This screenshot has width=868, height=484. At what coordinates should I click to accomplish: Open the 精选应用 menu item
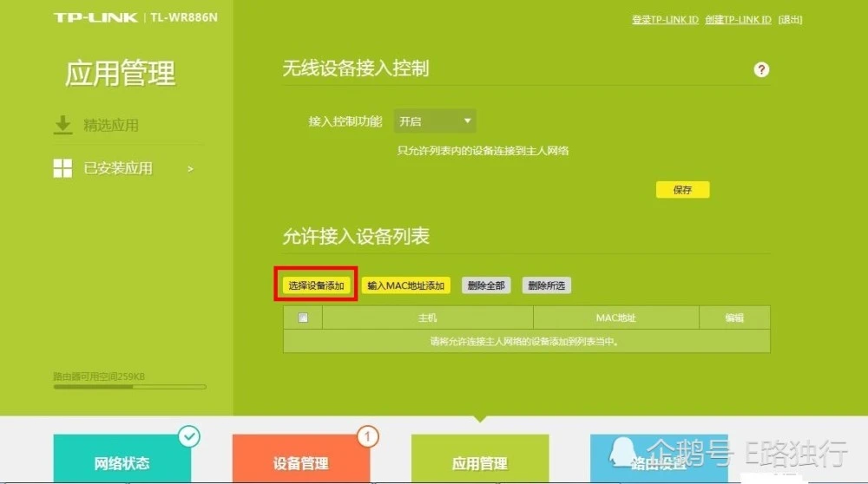(x=111, y=125)
